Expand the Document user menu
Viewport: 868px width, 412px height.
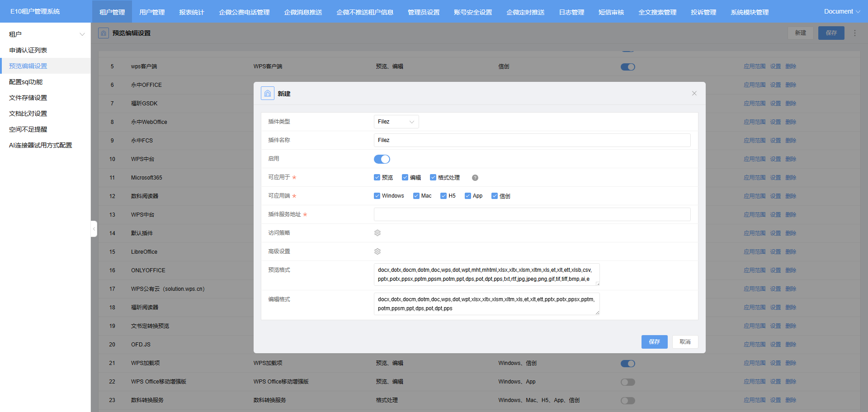(x=842, y=12)
